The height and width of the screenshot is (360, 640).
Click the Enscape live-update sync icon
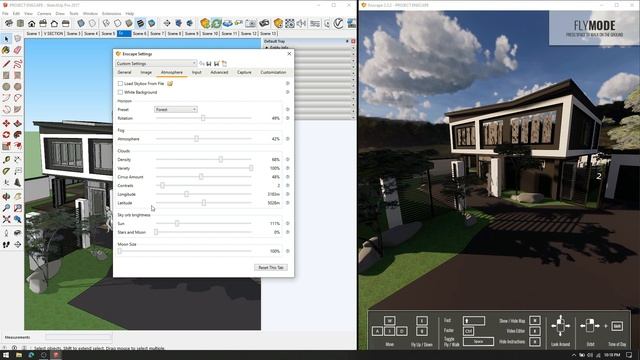coord(216,23)
